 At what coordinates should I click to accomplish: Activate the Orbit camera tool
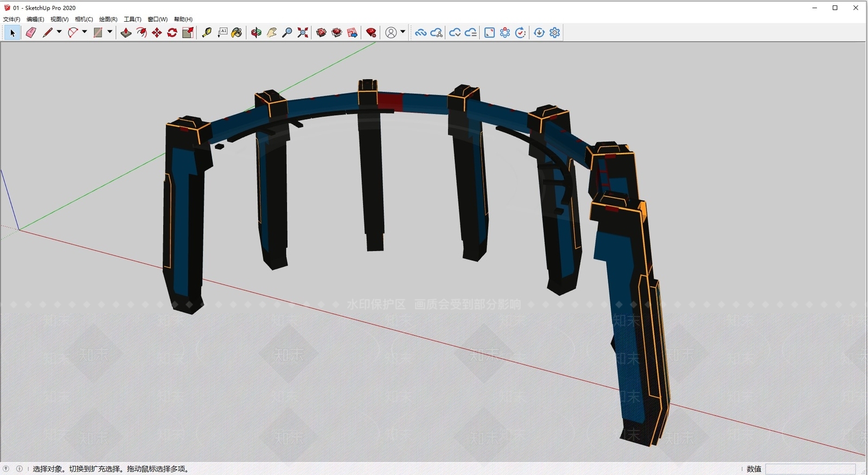pos(256,33)
